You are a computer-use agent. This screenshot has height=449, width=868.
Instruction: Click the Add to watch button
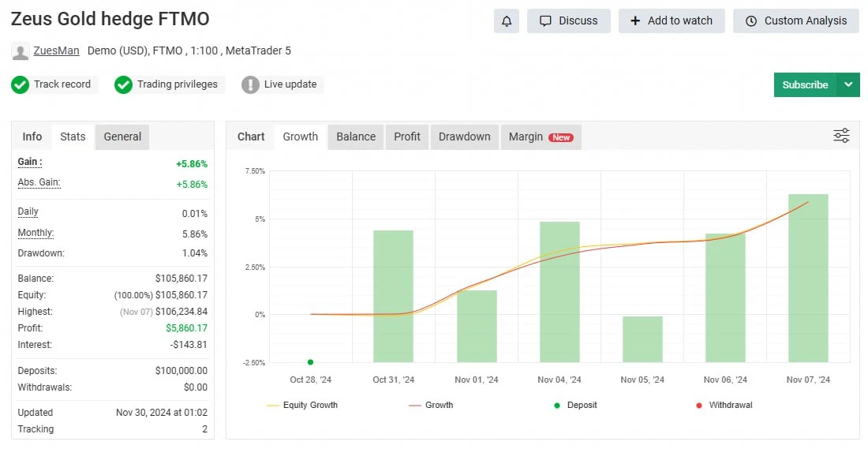tap(671, 21)
